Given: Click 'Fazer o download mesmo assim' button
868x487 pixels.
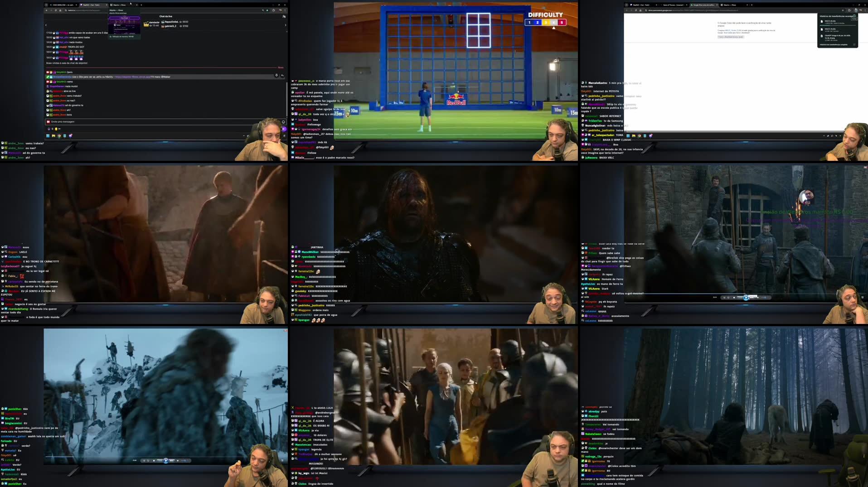Looking at the screenshot, I should [731, 37].
